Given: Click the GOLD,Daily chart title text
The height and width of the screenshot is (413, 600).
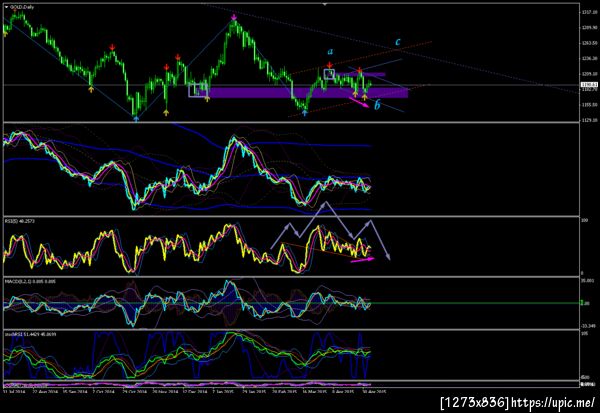Looking at the screenshot, I should (x=22, y=7).
